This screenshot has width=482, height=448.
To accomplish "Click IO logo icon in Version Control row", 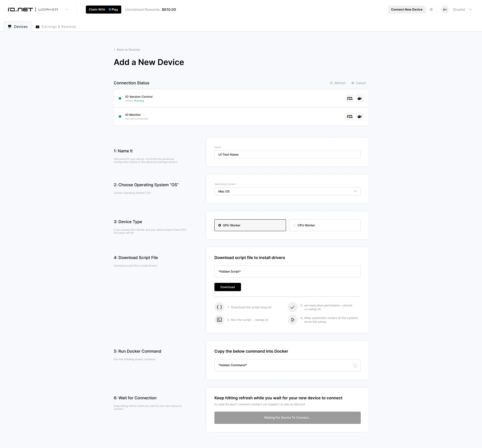I will click(x=350, y=98).
